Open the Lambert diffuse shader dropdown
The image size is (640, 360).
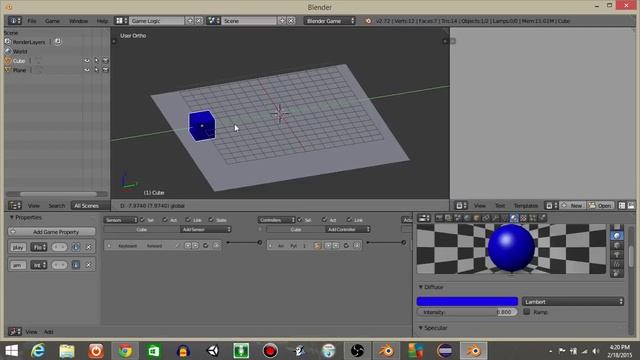[x=573, y=302]
